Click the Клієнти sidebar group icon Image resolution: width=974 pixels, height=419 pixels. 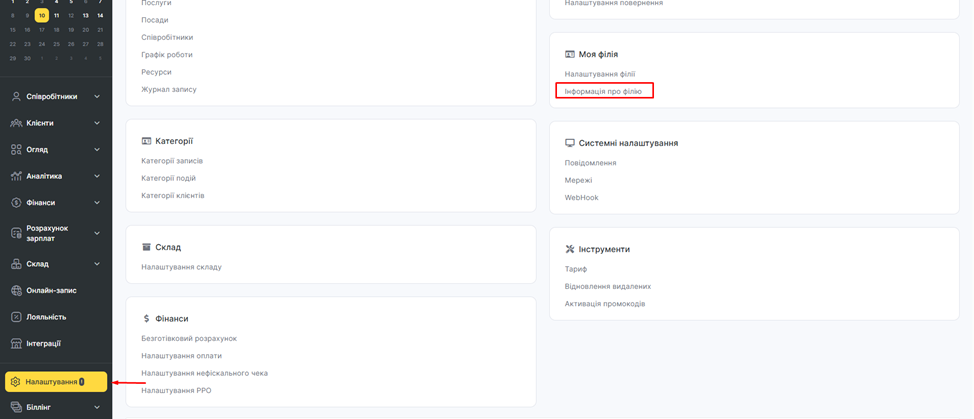point(16,123)
